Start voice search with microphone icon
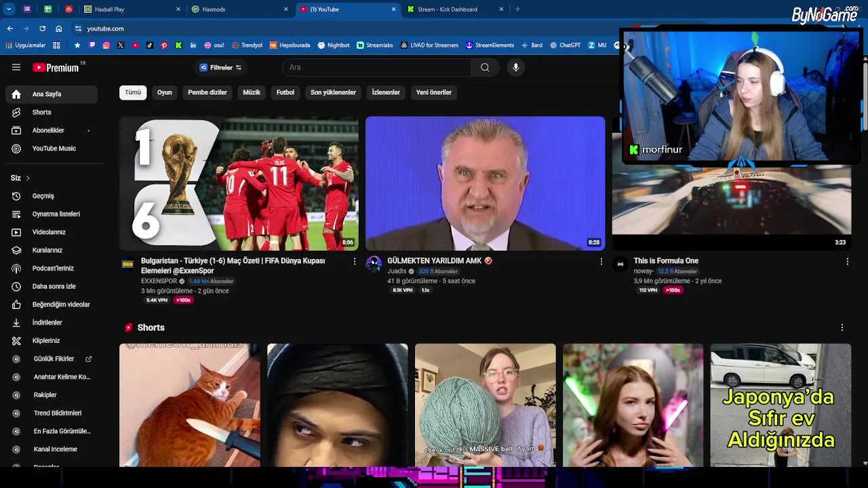 [515, 67]
